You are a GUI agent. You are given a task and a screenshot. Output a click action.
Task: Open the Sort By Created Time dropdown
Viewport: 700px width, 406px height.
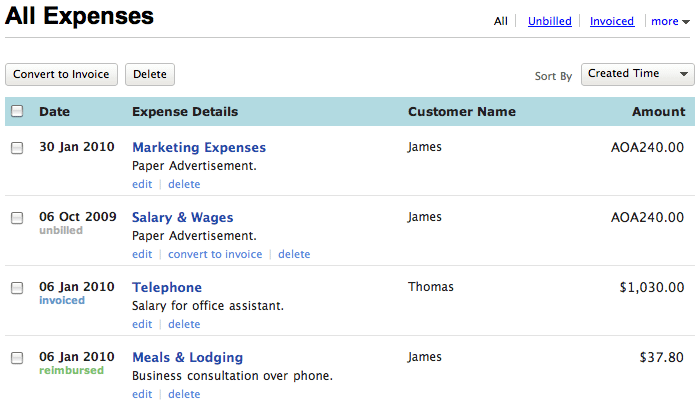[638, 74]
